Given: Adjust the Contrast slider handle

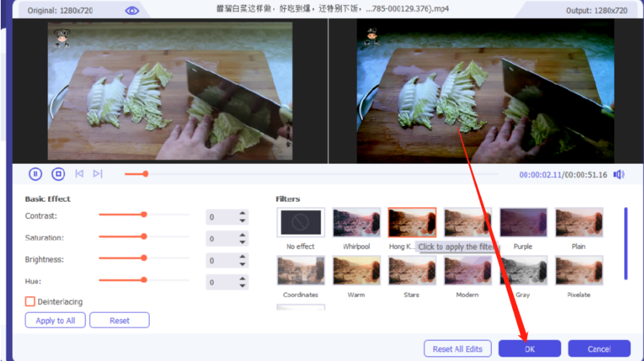Looking at the screenshot, I should (x=143, y=215).
